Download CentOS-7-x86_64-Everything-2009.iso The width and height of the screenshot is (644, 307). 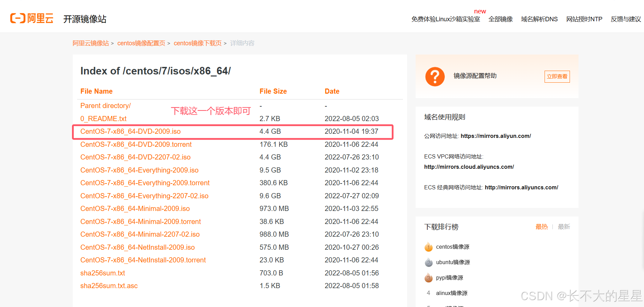click(139, 170)
